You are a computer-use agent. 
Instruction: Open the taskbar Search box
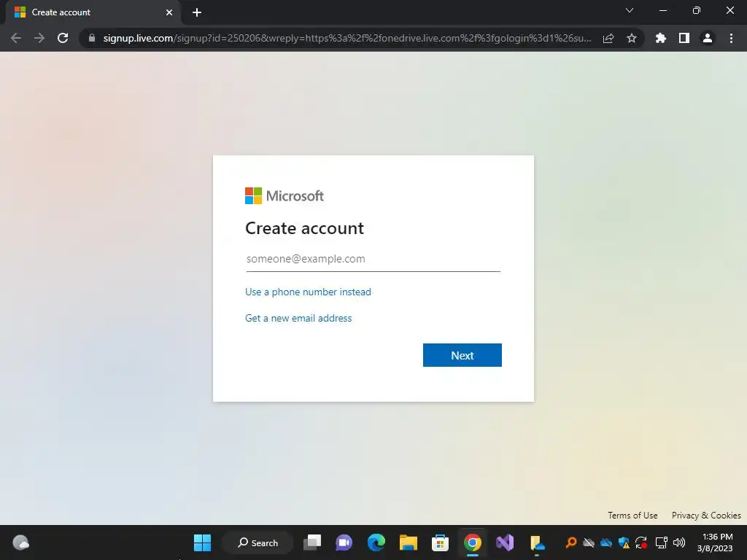click(x=258, y=542)
